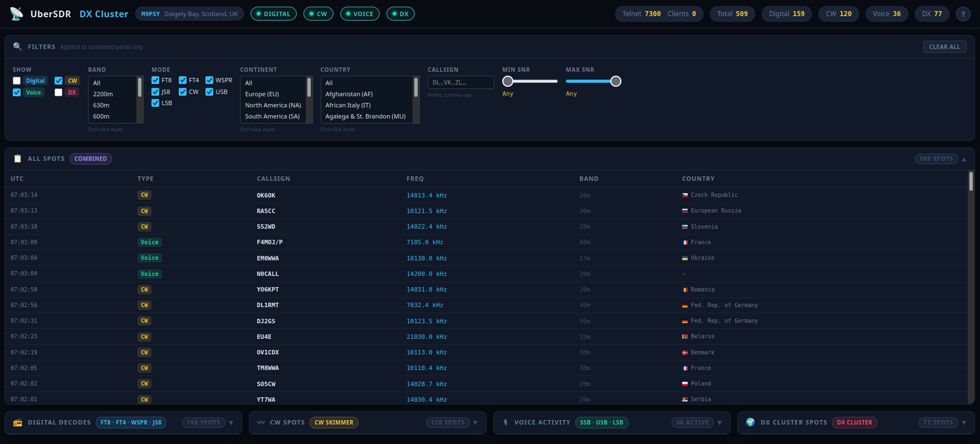The width and height of the screenshot is (980, 444).
Task: Switch to the DIGITAL header tab
Action: (273, 14)
